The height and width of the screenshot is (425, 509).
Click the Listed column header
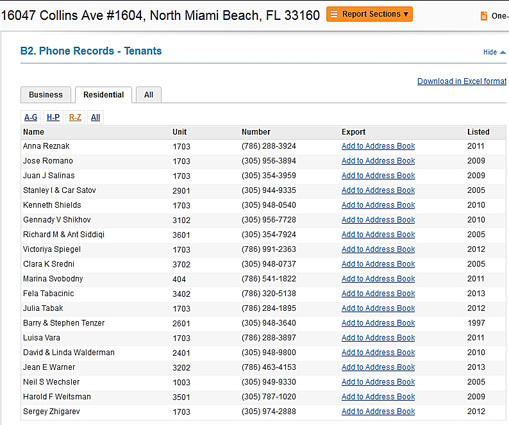pyautogui.click(x=478, y=132)
